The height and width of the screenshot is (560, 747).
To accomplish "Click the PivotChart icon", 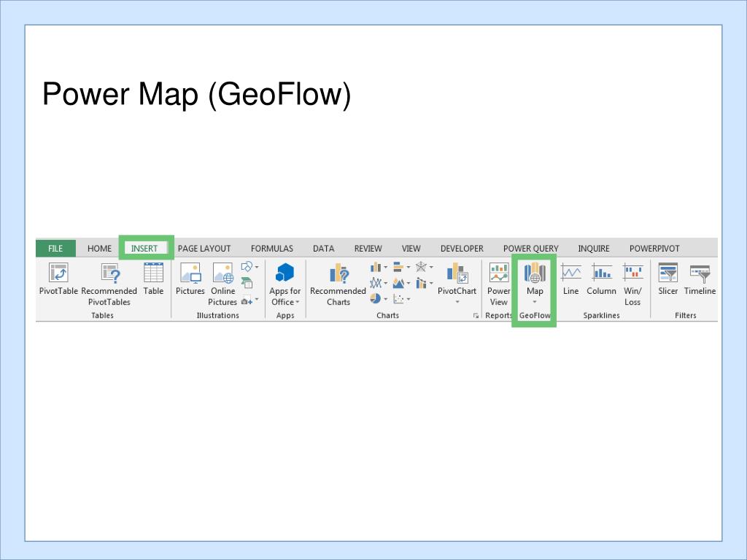I will tap(457, 273).
